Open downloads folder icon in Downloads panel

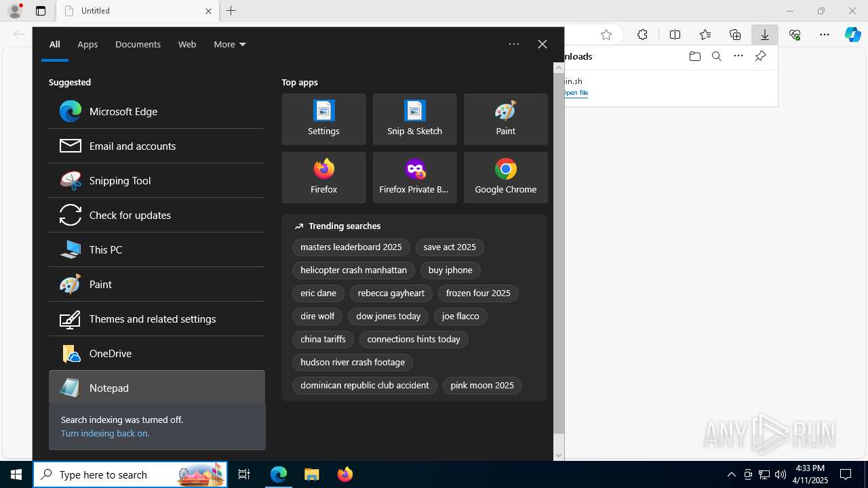pos(694,56)
